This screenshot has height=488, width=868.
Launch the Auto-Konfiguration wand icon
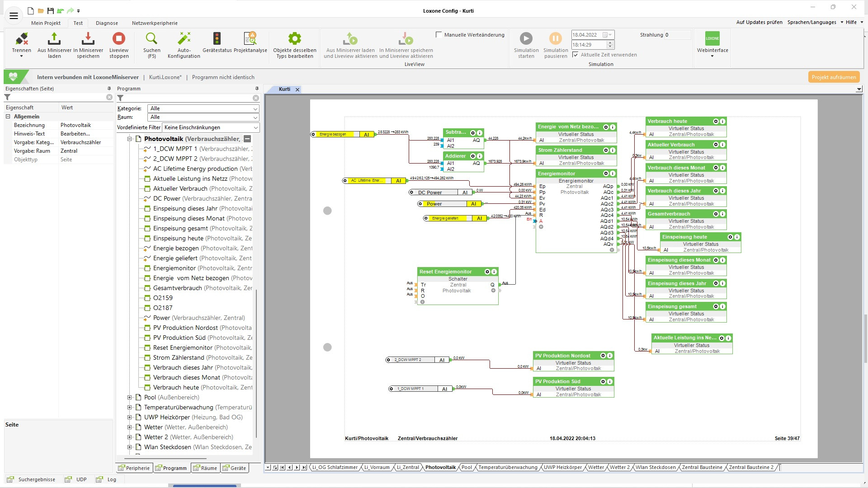click(184, 39)
